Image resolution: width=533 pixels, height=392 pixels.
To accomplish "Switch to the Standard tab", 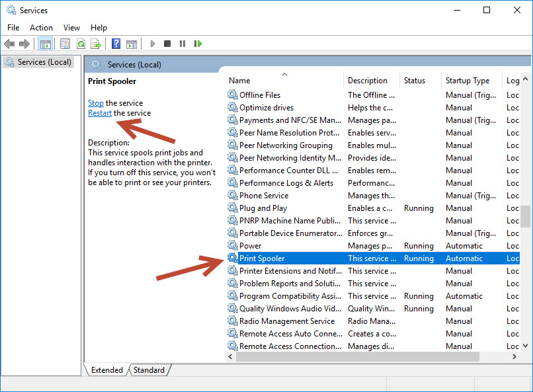I will [x=149, y=370].
